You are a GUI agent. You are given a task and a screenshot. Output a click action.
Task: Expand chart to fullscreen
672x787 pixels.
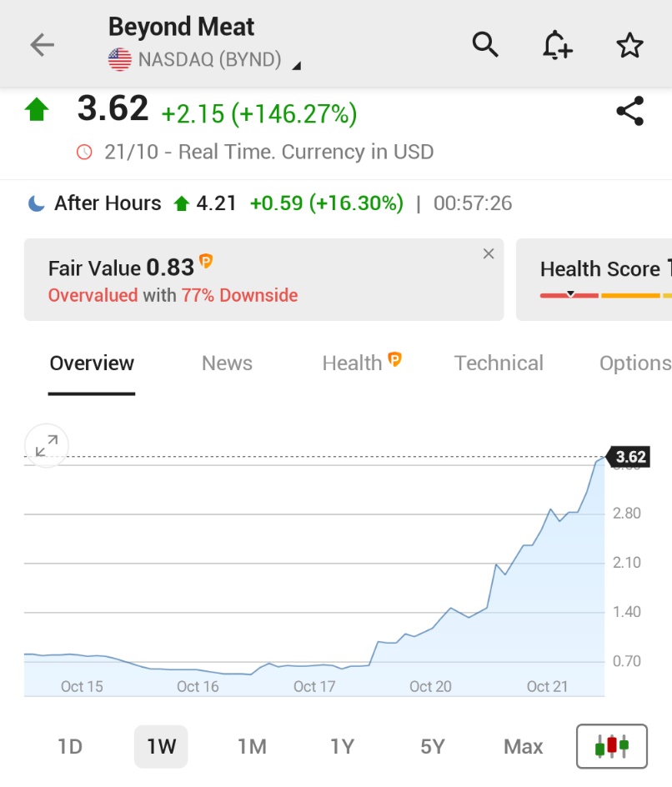[x=47, y=446]
